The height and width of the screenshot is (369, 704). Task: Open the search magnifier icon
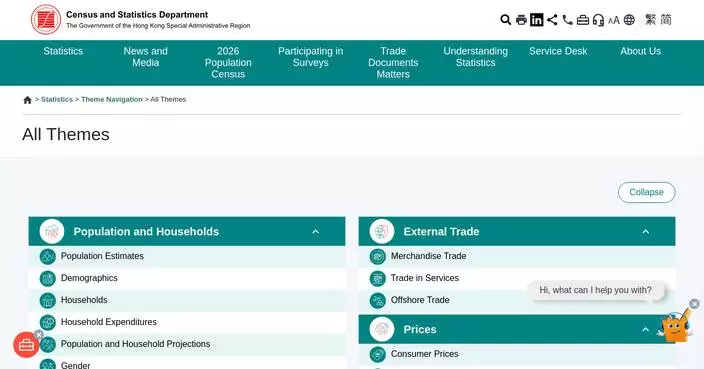click(506, 20)
